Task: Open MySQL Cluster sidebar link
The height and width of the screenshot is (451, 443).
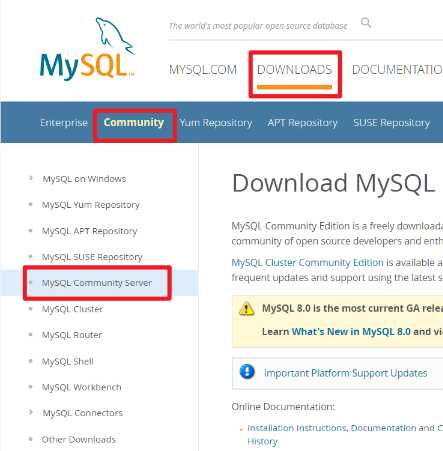Action: (72, 309)
